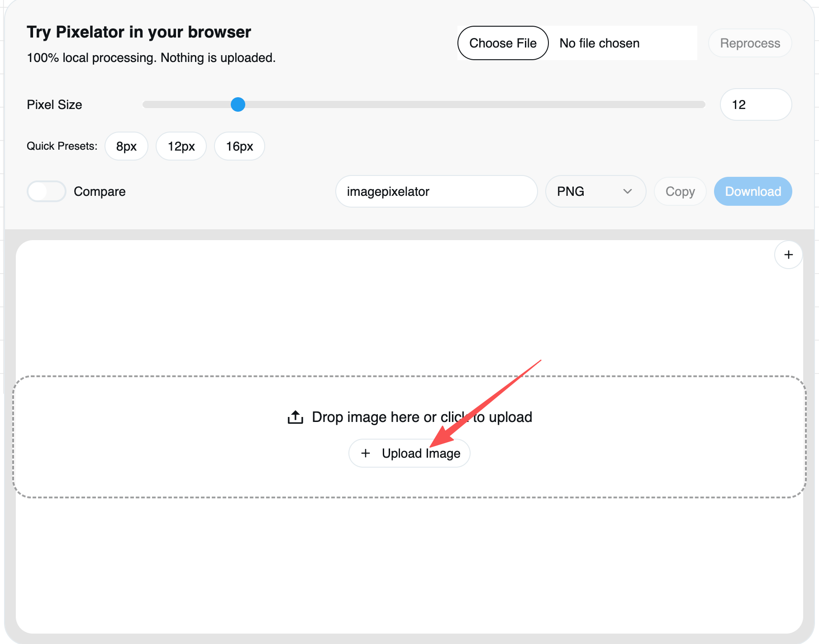Viewport: 819px width, 644px height.
Task: Toggle the Compare switch
Action: 47,191
